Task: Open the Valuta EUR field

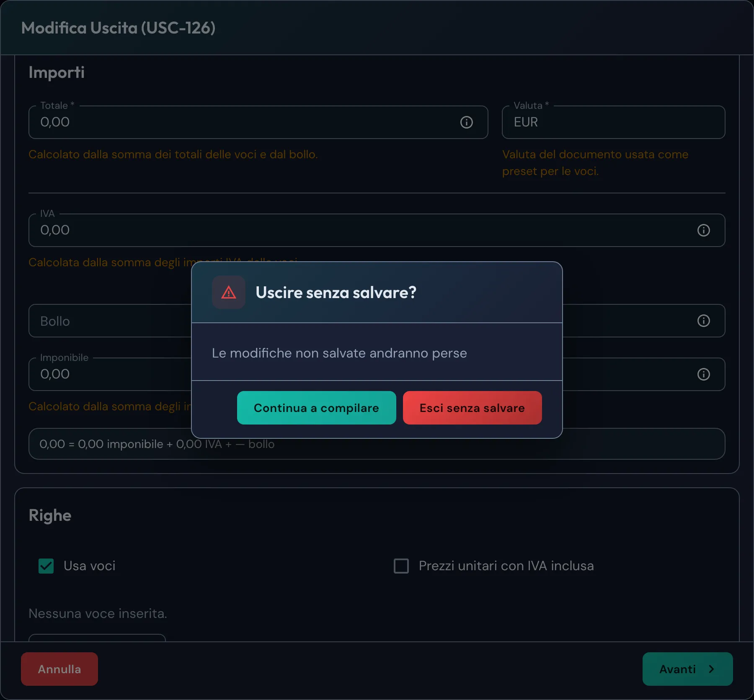Action: (x=613, y=122)
